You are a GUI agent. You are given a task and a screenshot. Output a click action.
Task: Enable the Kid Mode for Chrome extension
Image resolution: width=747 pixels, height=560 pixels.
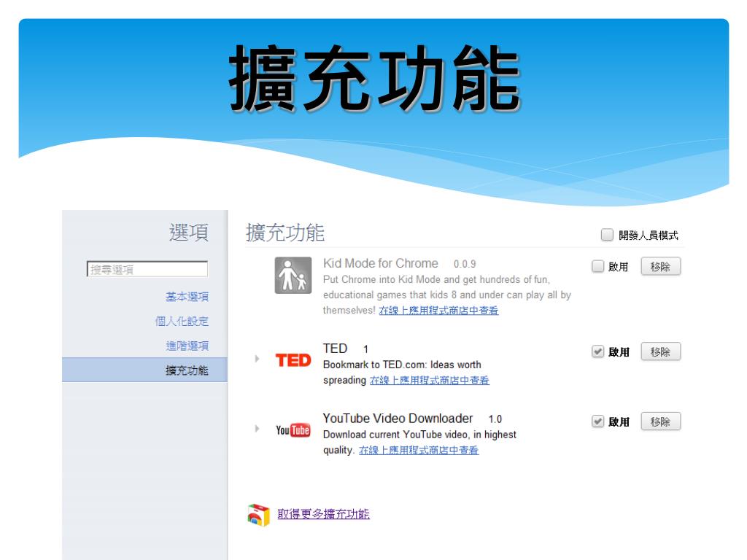pyautogui.click(x=597, y=266)
